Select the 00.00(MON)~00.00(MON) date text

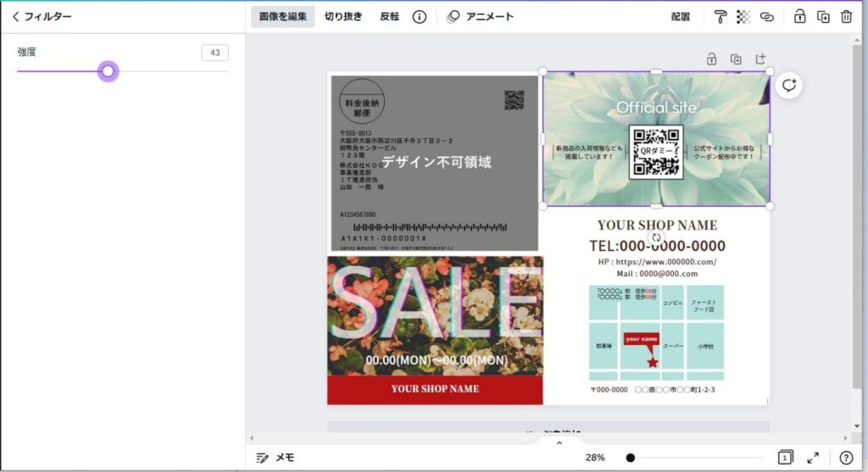pos(437,360)
